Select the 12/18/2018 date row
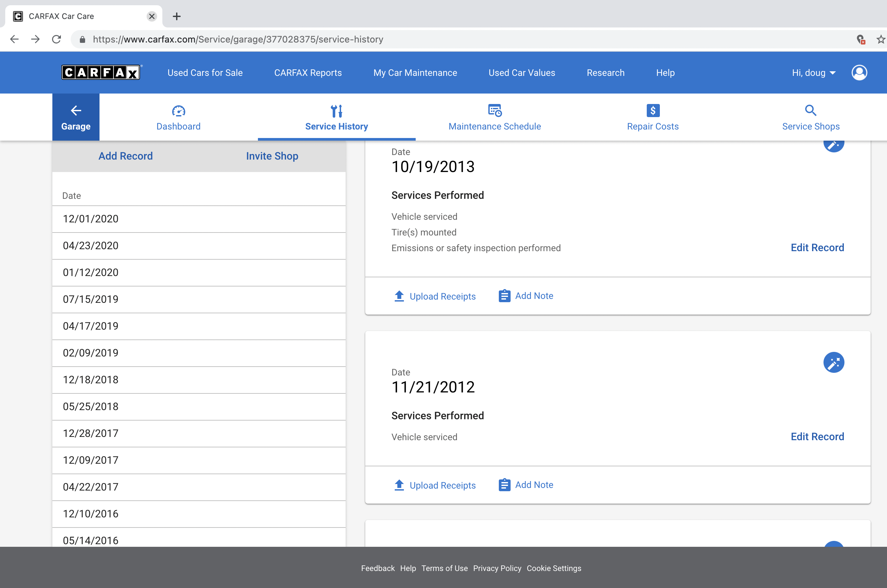Viewport: 887px width, 588px height. [x=199, y=380]
